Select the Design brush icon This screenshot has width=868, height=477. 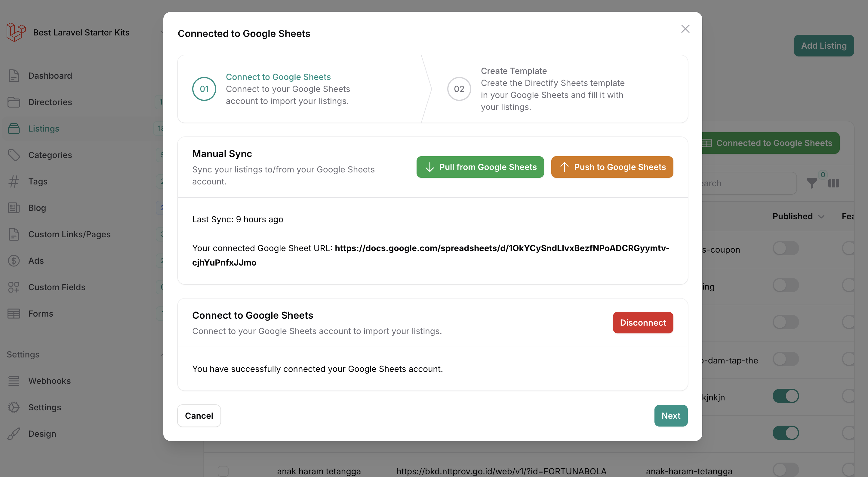pos(14,433)
